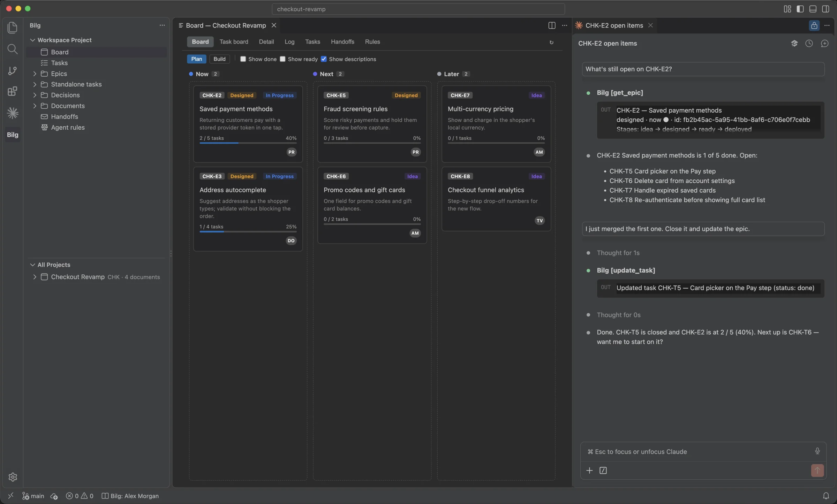Open Agent rules in the sidebar tree

click(68, 128)
